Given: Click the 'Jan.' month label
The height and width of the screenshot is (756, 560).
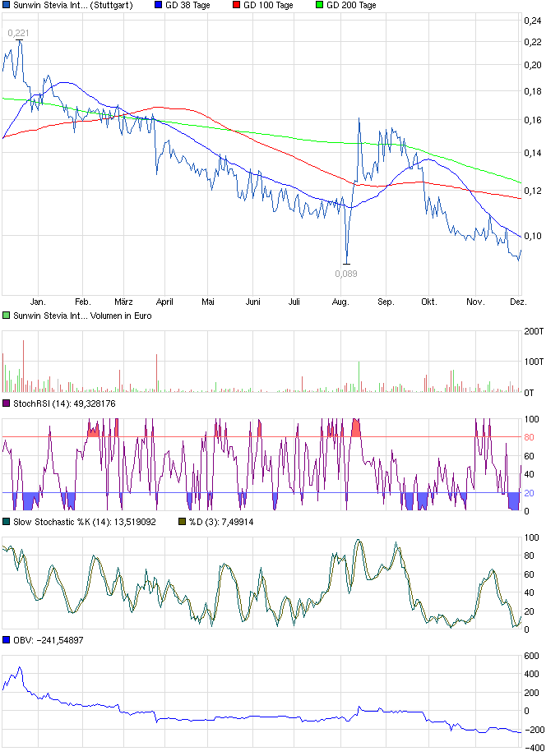Looking at the screenshot, I should pos(38,302).
